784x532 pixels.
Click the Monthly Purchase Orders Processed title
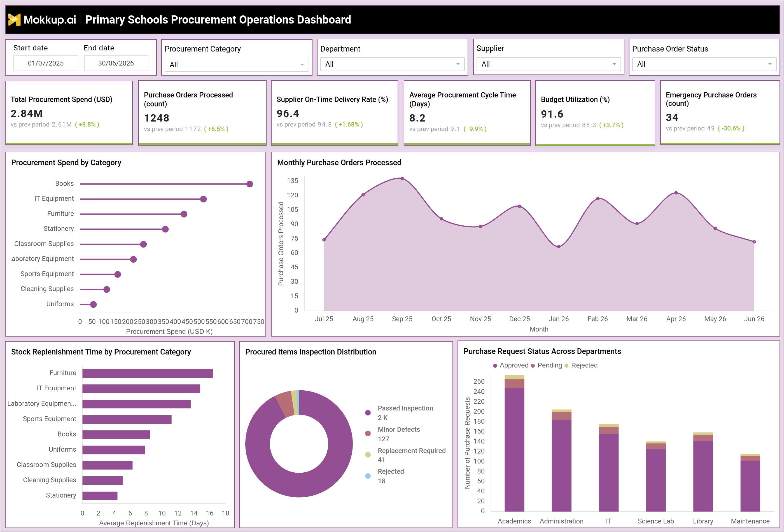click(339, 163)
